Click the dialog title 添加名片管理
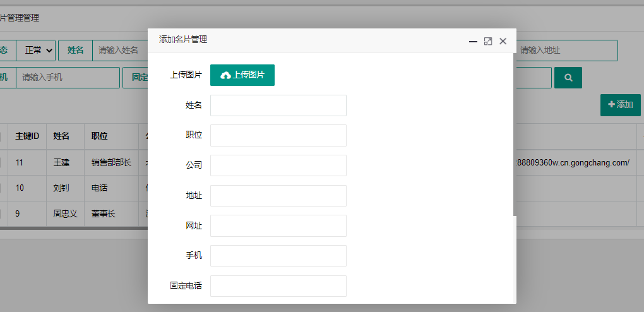The image size is (644, 312). coord(182,39)
